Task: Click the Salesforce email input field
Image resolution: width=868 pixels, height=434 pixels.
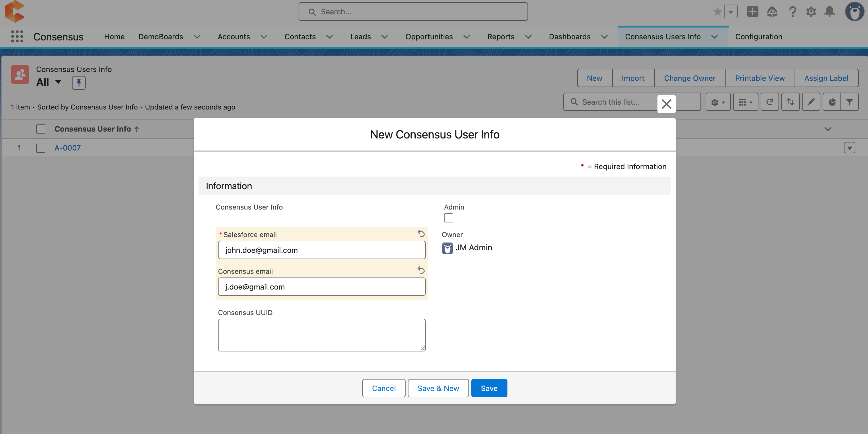Action: click(x=322, y=250)
